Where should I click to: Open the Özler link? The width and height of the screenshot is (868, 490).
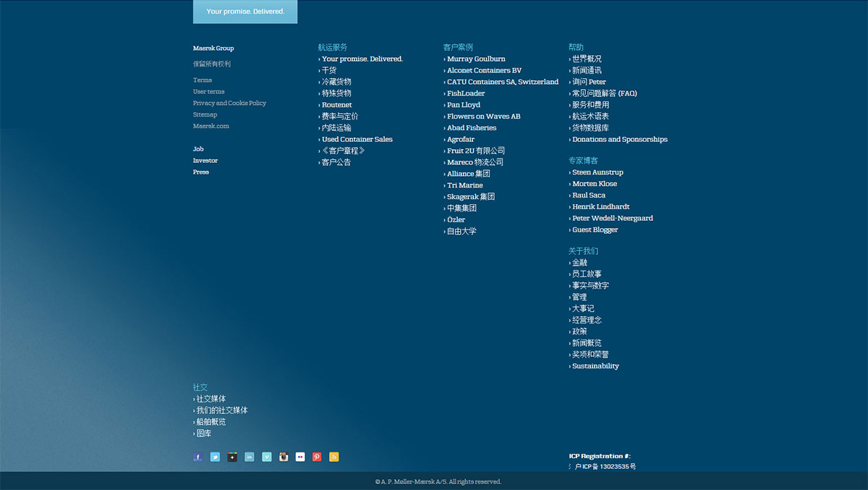[x=454, y=220]
